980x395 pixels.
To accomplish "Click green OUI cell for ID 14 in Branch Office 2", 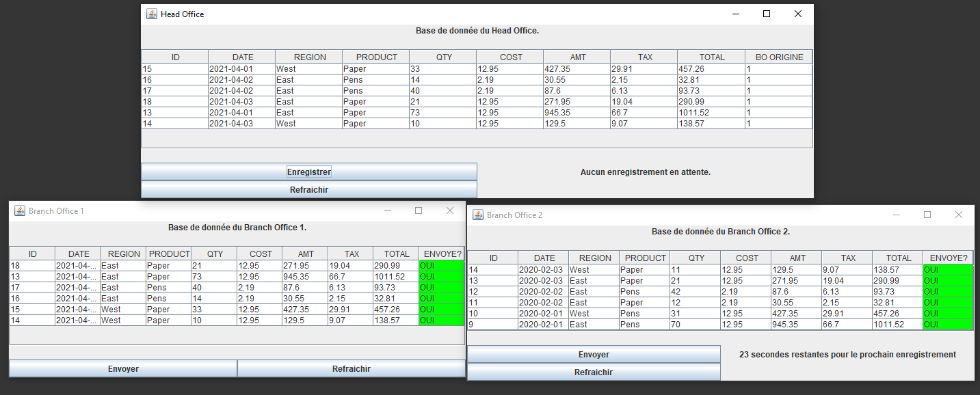I will (948, 270).
